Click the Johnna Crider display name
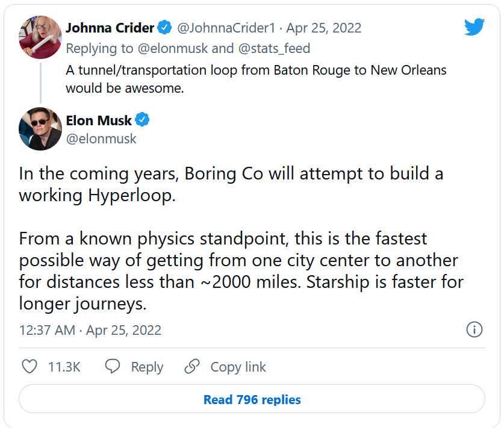This screenshot has height=433, width=504. [x=110, y=28]
